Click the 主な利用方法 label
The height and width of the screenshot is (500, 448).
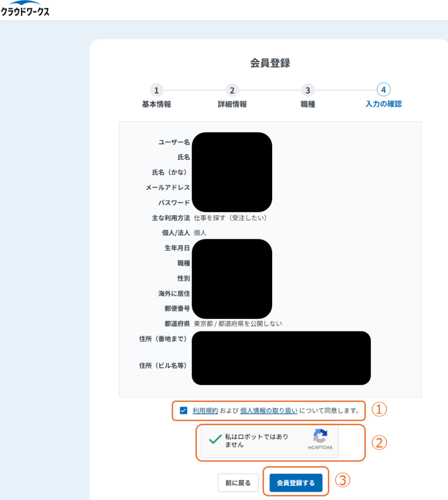point(171,218)
